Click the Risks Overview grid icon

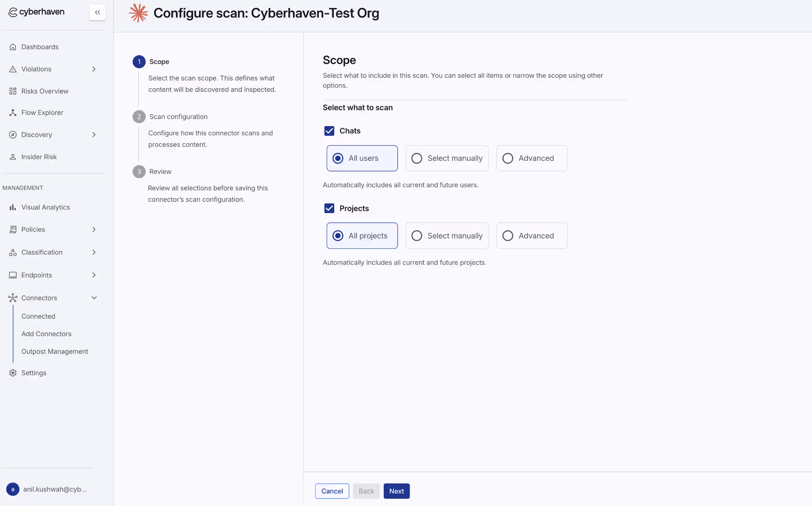[13, 91]
